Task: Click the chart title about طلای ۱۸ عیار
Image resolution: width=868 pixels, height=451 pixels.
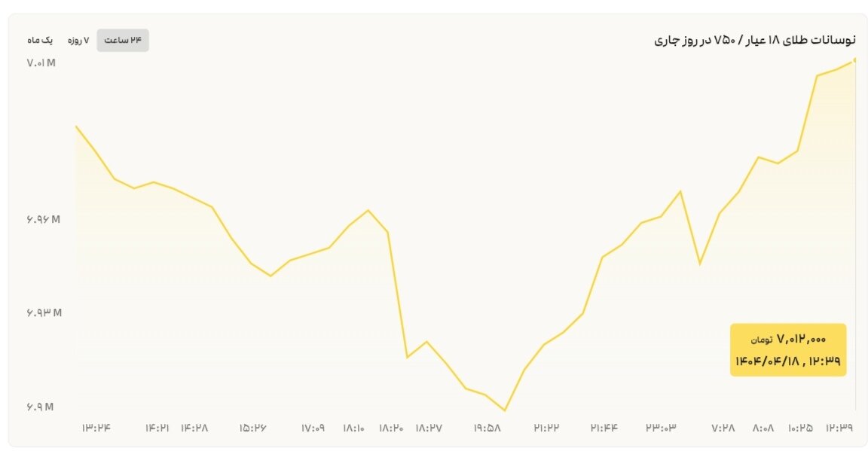Action: (754, 40)
